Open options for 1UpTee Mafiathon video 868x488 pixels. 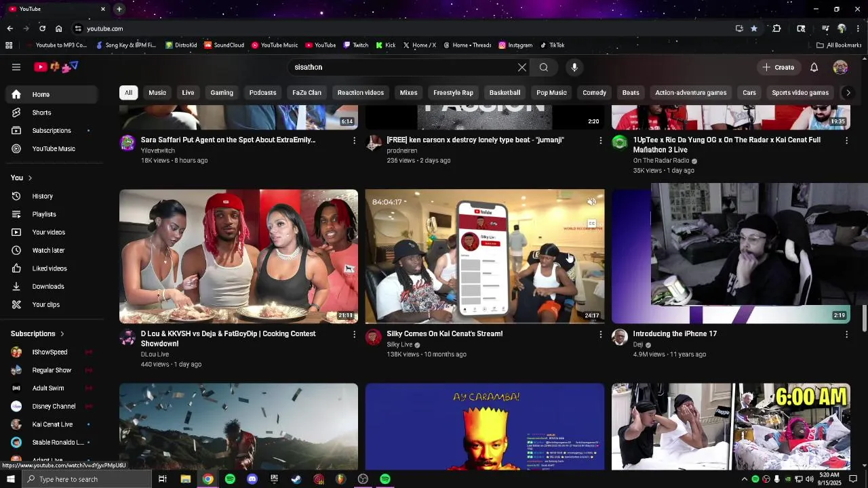846,140
